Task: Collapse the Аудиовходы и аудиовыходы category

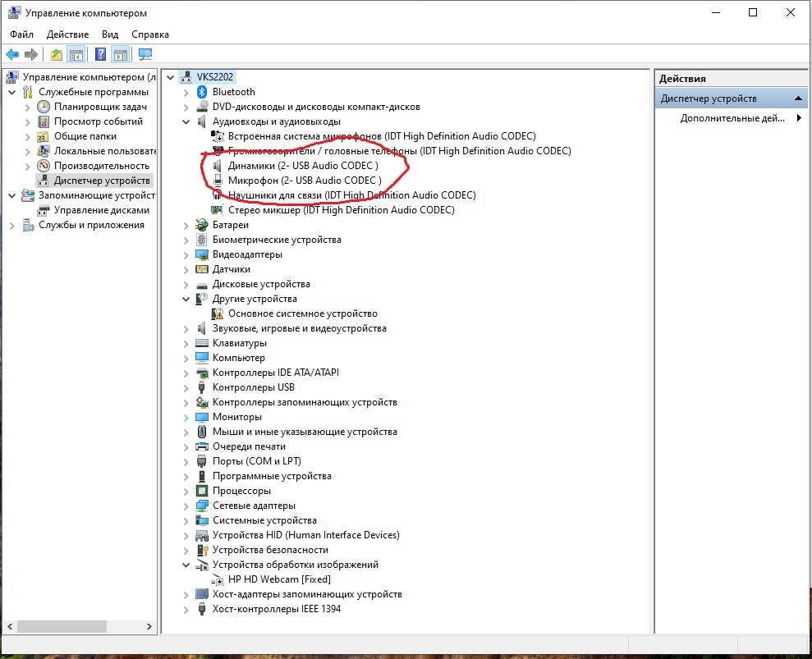Action: [x=186, y=121]
